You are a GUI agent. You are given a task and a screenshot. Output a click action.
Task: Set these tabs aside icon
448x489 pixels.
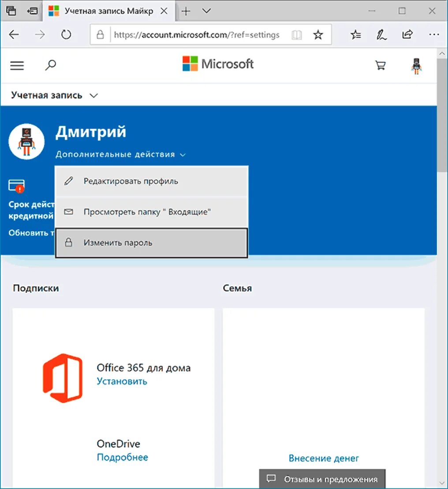tap(32, 11)
